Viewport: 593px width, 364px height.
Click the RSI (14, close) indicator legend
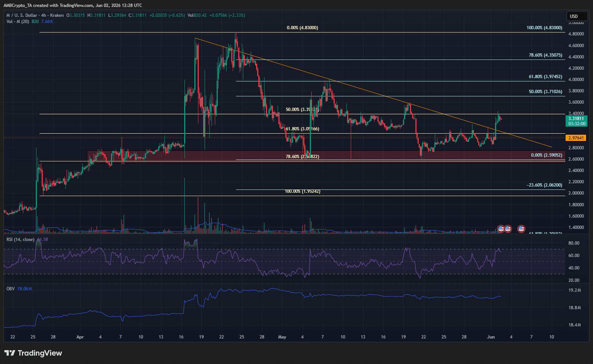(x=20, y=240)
